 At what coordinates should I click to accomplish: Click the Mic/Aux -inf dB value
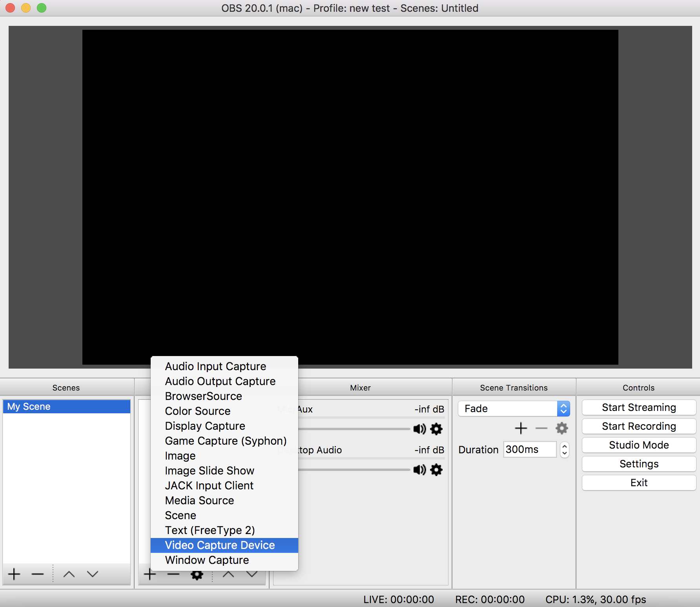(429, 409)
